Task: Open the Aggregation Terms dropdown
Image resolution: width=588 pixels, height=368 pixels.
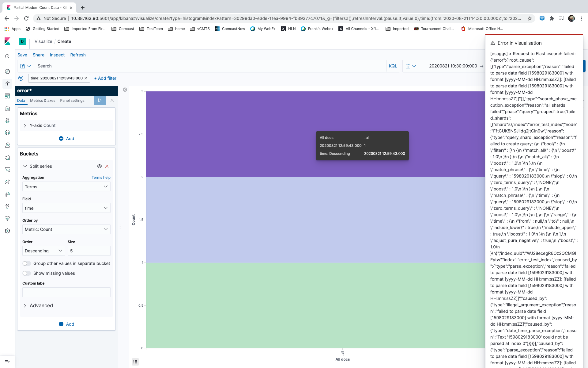Action: point(66,186)
